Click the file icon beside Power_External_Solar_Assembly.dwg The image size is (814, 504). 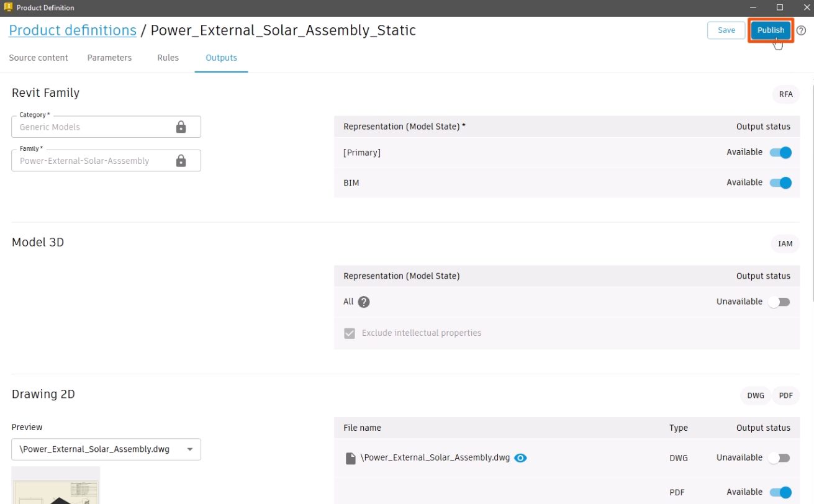(x=351, y=458)
